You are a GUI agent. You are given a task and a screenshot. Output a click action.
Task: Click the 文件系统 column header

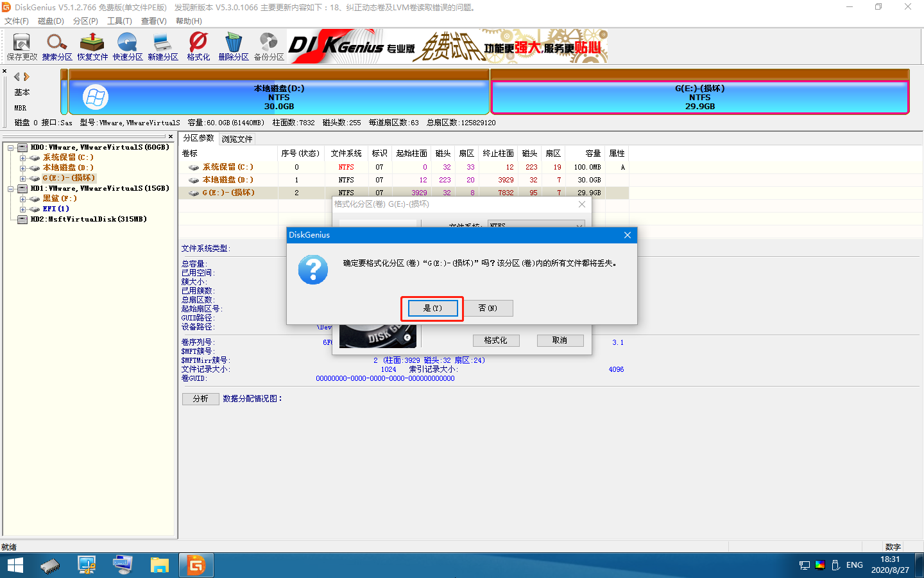click(346, 153)
